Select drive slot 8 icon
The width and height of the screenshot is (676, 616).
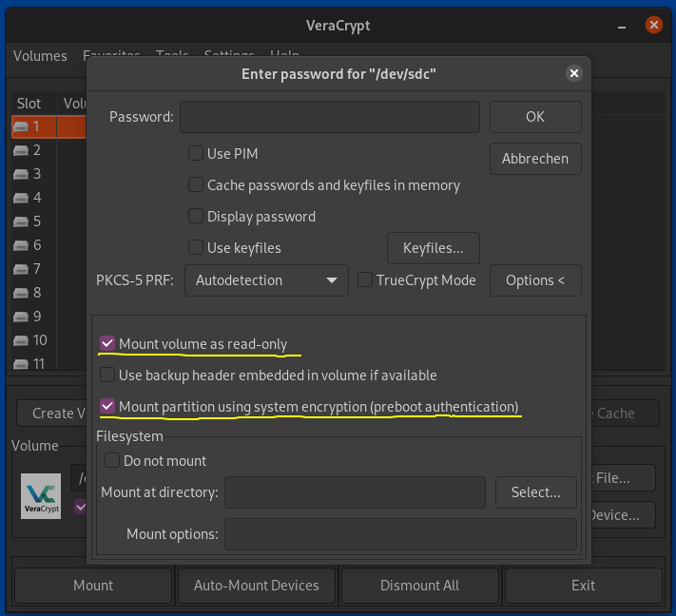(x=20, y=293)
